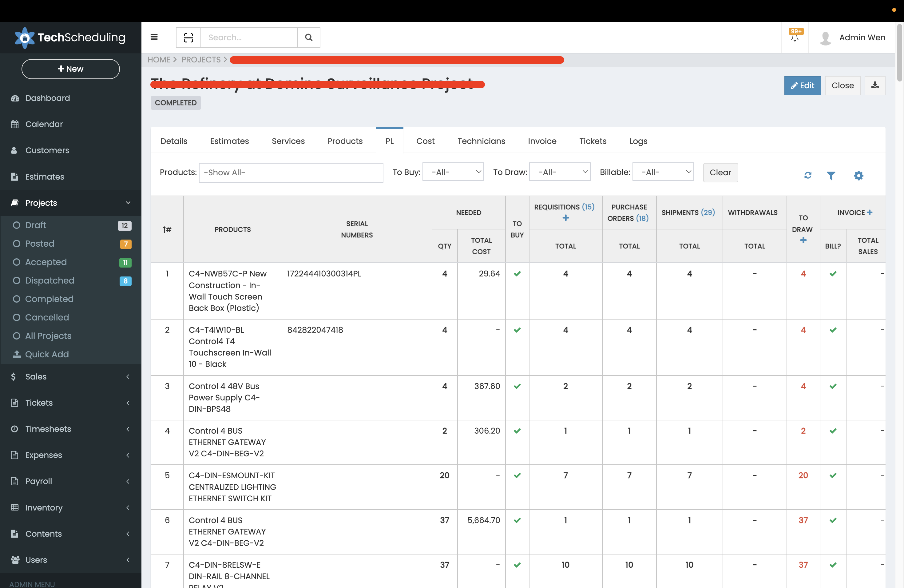Click the filter icon to filter products
Viewport: 904px width, 588px height.
coord(831,175)
